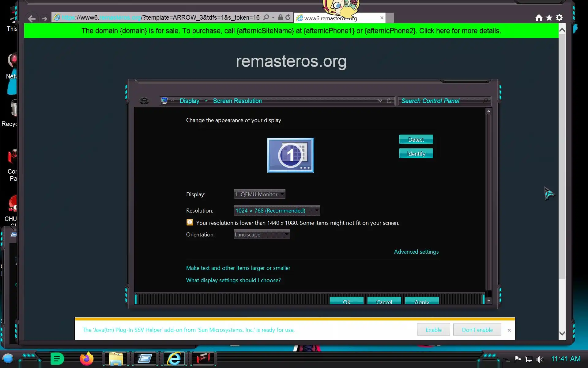Select monitor 1 display thumbnail
This screenshot has height=368, width=588.
pyautogui.click(x=290, y=155)
